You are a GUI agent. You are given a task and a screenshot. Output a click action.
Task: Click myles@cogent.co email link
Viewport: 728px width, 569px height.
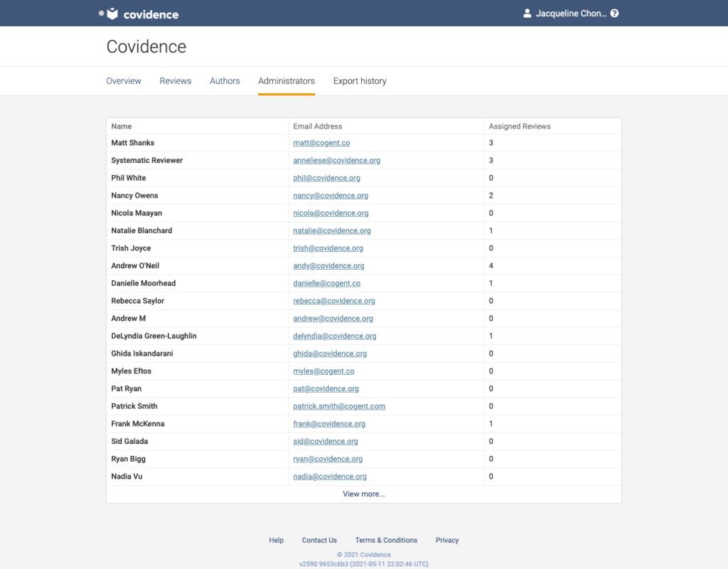tap(323, 371)
